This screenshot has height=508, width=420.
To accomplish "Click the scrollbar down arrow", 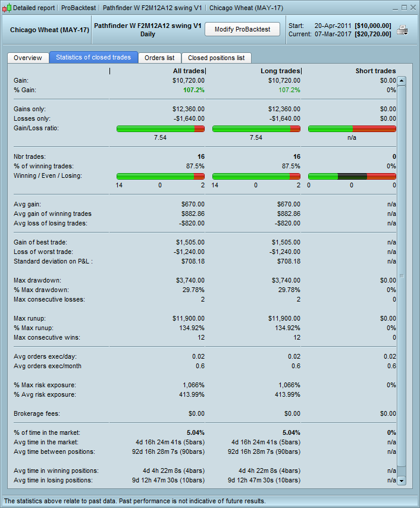I will click(402, 481).
